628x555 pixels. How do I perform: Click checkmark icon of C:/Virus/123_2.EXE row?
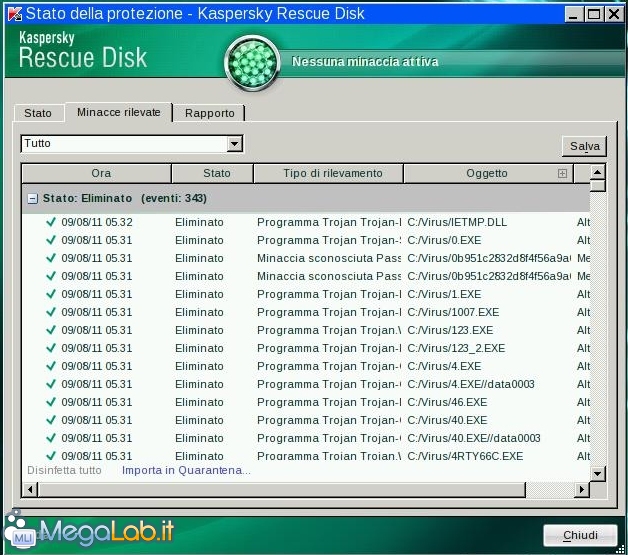[51, 348]
